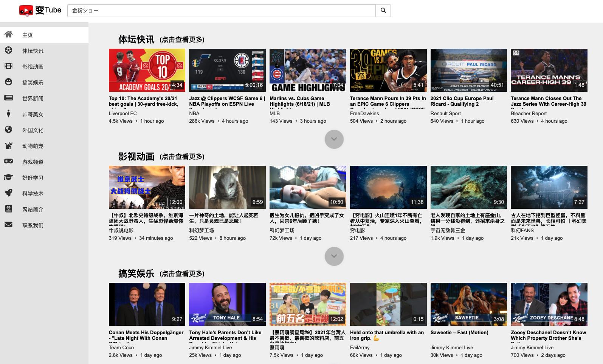The image size is (603, 364).
Task: Open the 维京武士 12:00 video thumbnail
Action: click(x=147, y=187)
